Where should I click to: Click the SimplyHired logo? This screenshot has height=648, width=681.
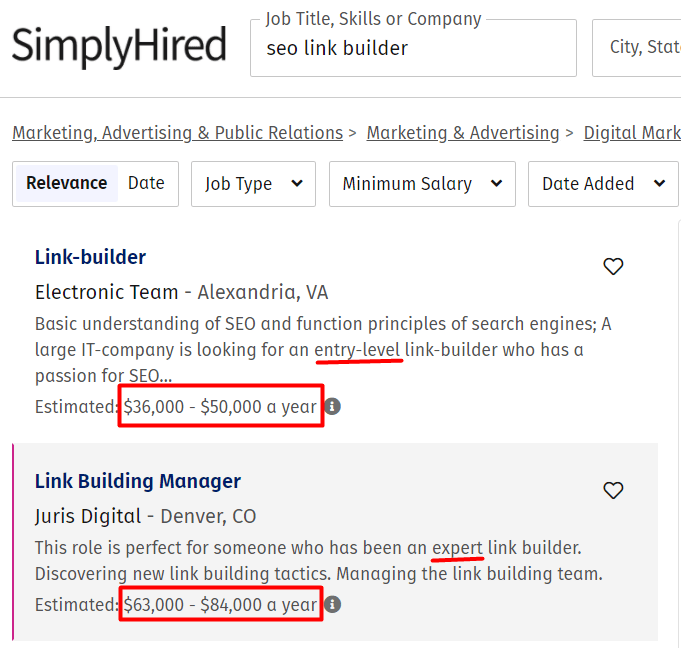(x=119, y=46)
